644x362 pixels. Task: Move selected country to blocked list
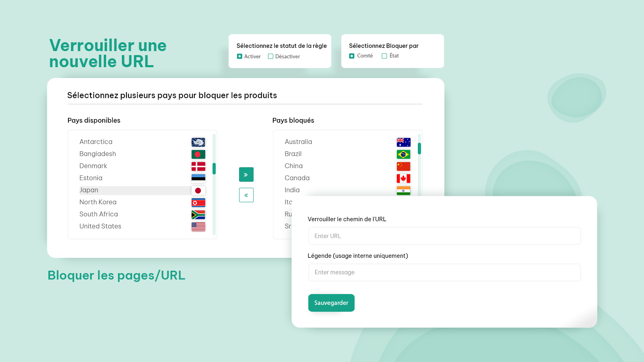pos(246,175)
